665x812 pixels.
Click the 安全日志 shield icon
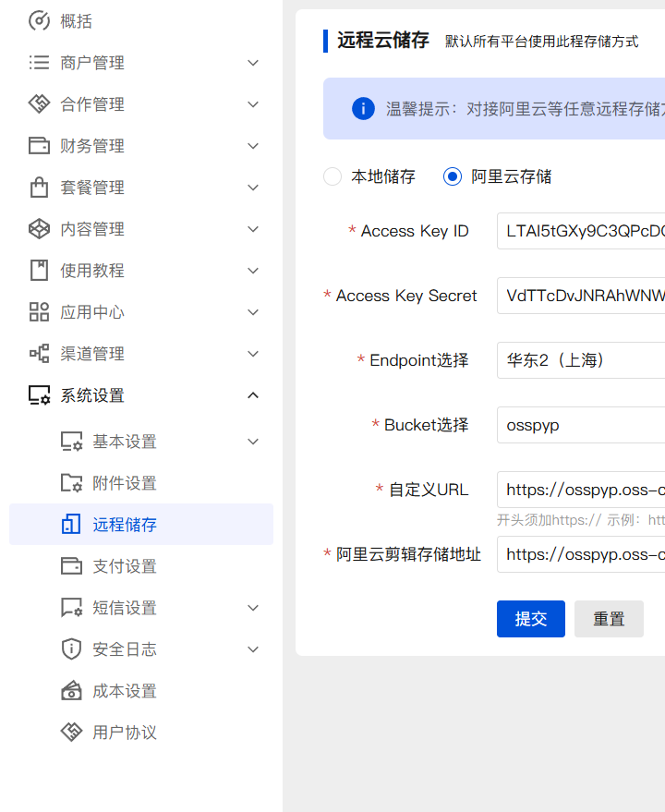[71, 649]
